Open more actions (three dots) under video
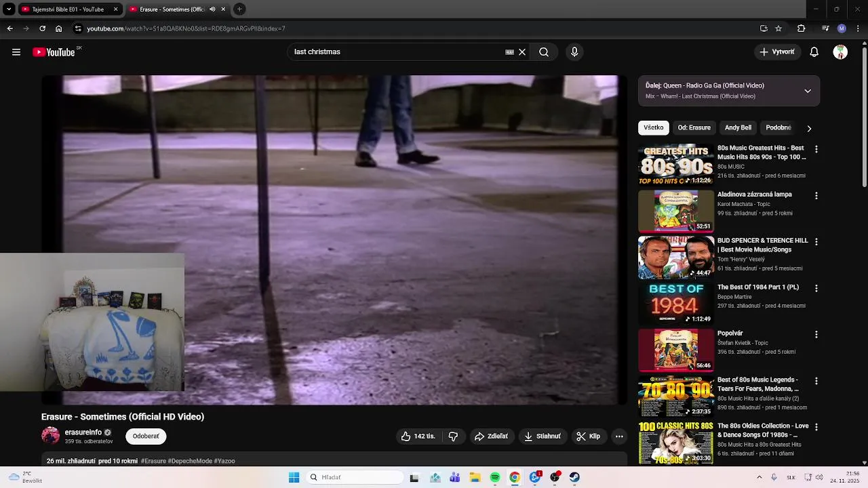The image size is (868, 488). [x=619, y=436]
